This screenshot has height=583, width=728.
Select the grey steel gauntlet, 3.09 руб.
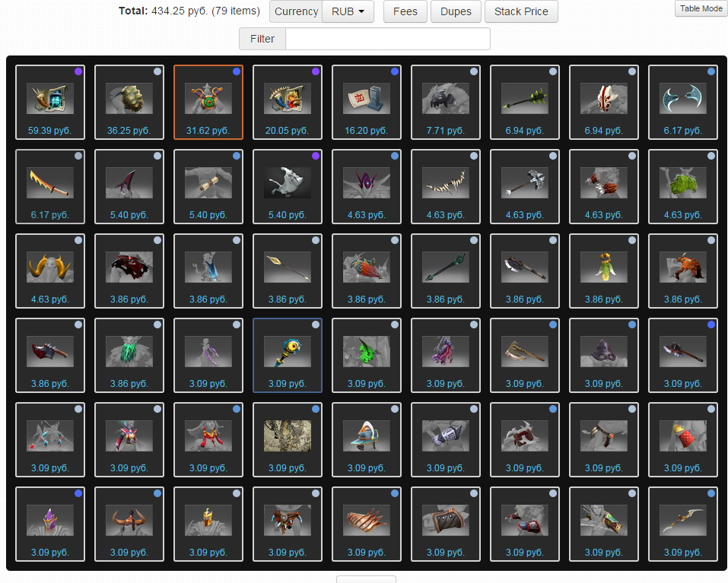[446, 439]
